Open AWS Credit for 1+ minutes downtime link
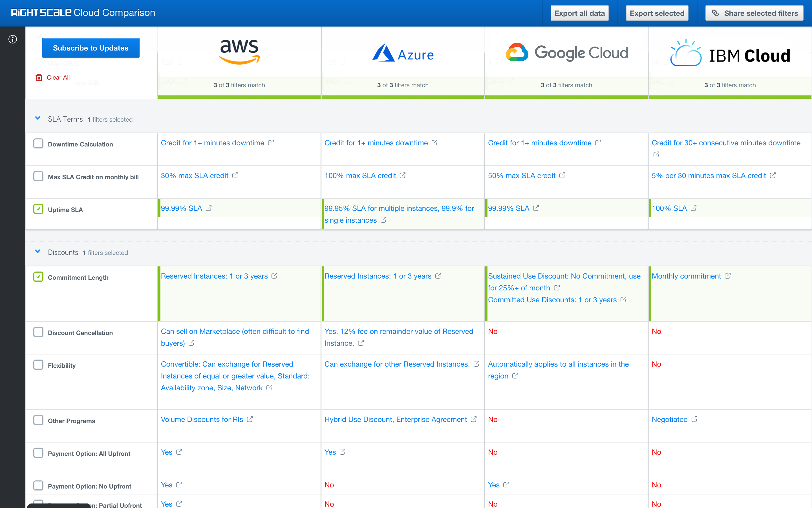This screenshot has width=812, height=508. point(212,143)
